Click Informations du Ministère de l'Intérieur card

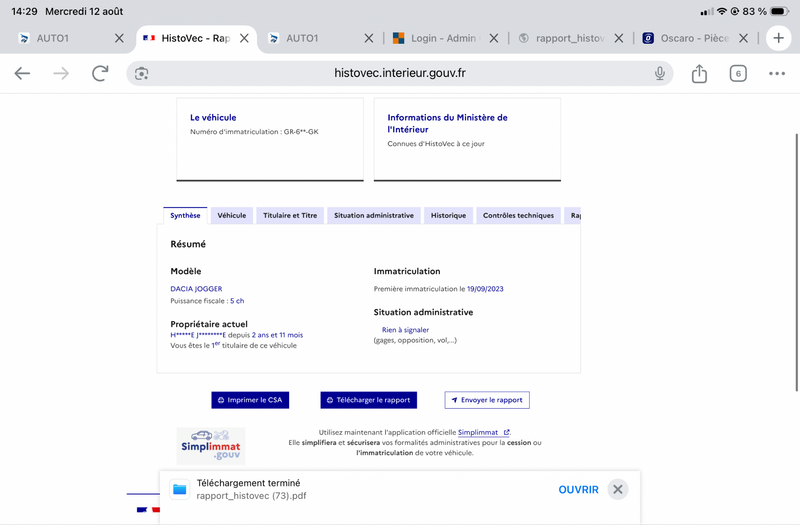467,139
